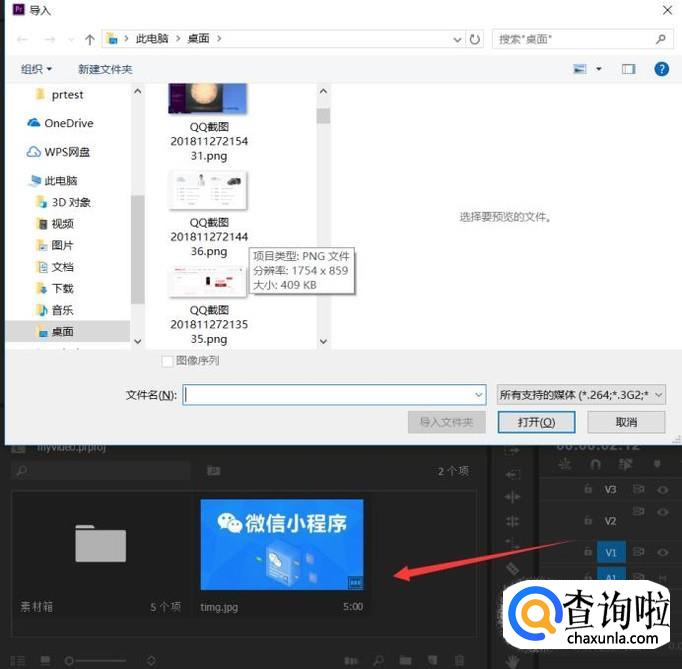Go back with the back arrow
This screenshot has height=669, width=682.
click(23, 40)
